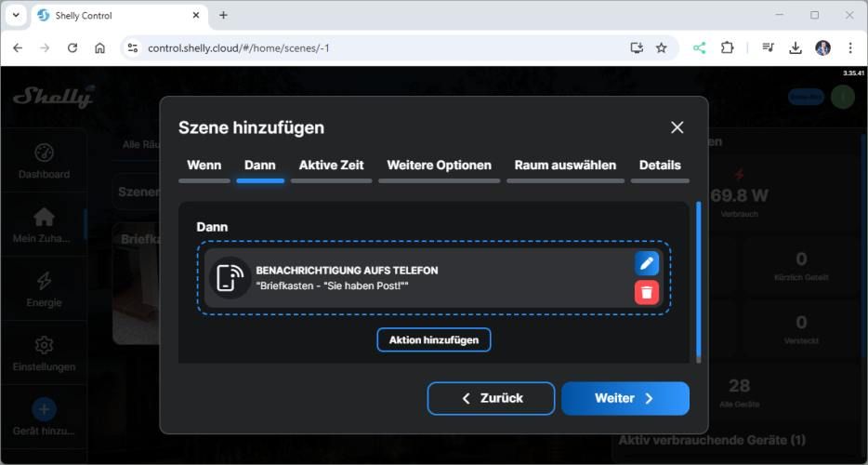Bookmark this page with star icon

[662, 47]
